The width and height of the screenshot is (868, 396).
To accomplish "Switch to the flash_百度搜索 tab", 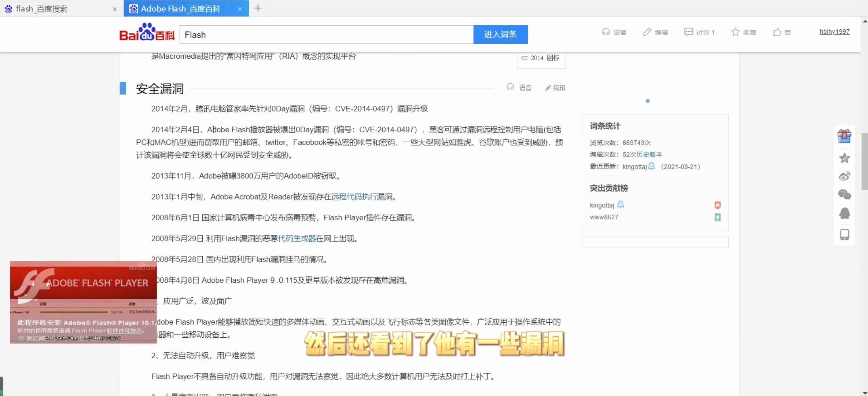I will pyautogui.click(x=61, y=8).
